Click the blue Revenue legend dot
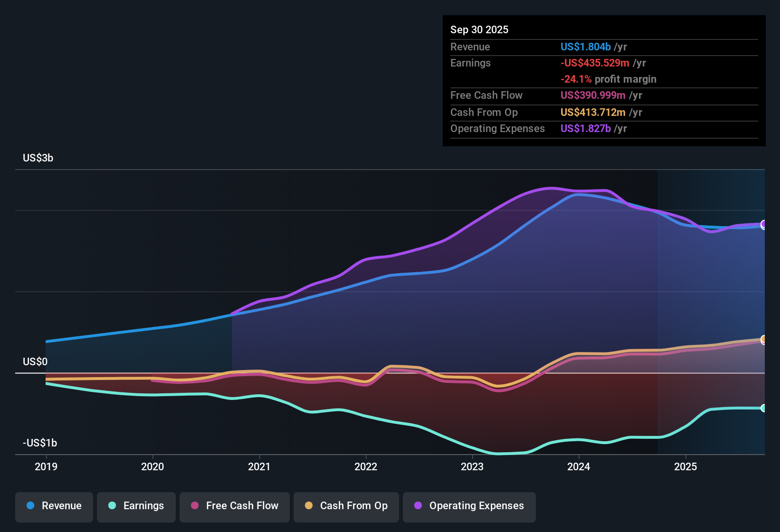Image resolution: width=780 pixels, height=532 pixels. 30,506
